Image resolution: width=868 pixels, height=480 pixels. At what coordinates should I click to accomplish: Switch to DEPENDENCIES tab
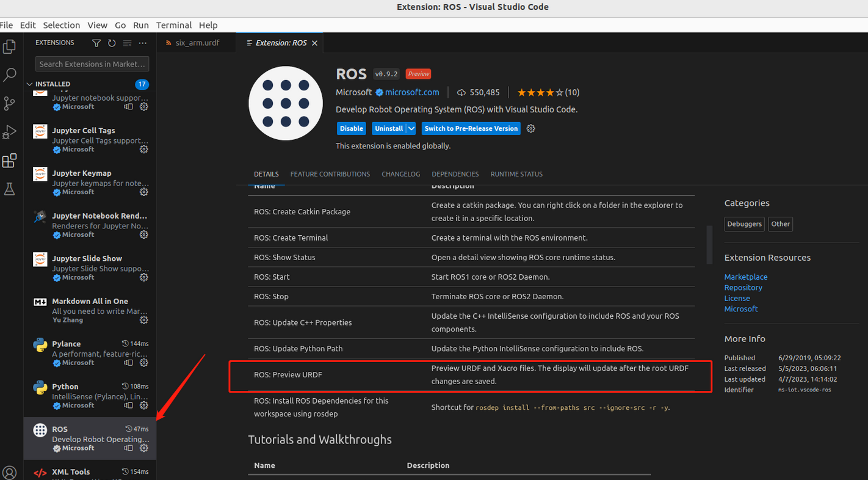point(455,174)
